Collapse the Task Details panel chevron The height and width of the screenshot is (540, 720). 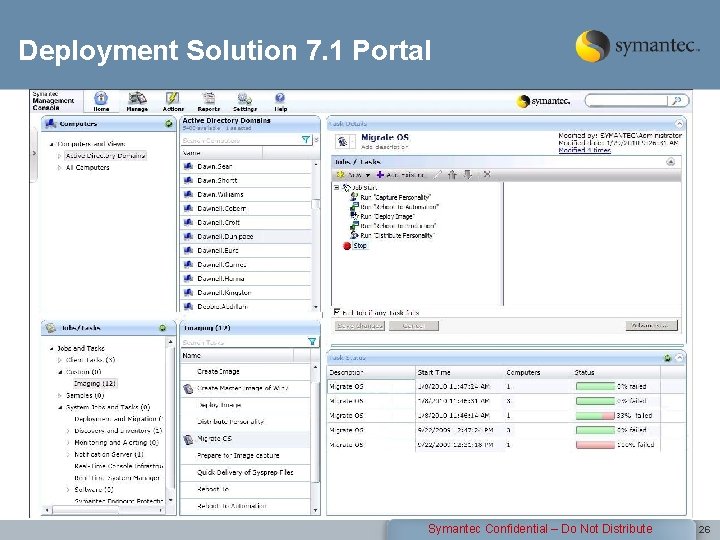click(679, 124)
